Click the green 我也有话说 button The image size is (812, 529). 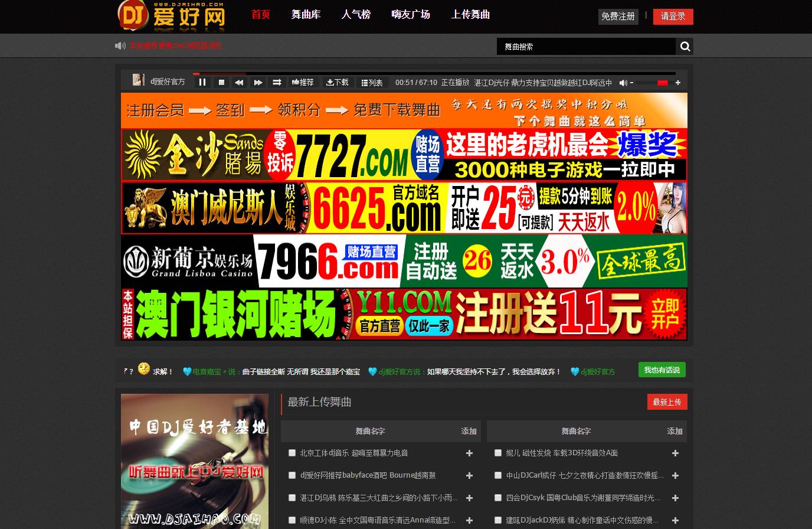[x=662, y=370]
